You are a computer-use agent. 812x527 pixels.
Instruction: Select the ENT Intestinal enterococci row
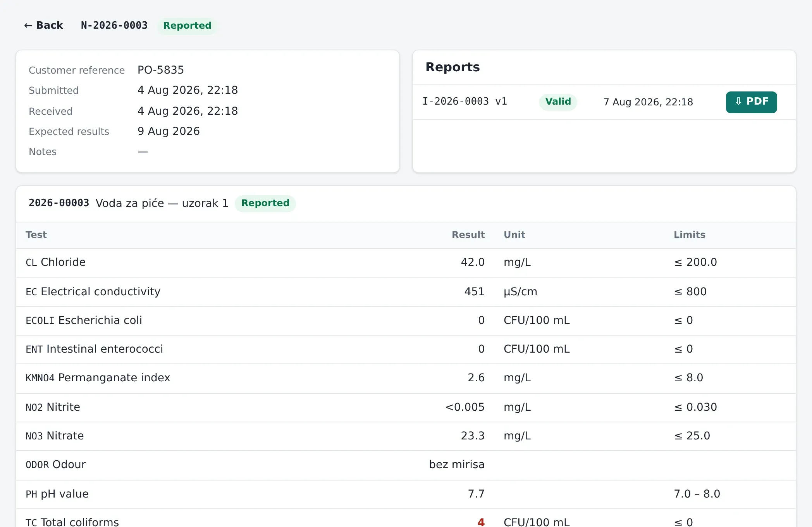pos(406,350)
